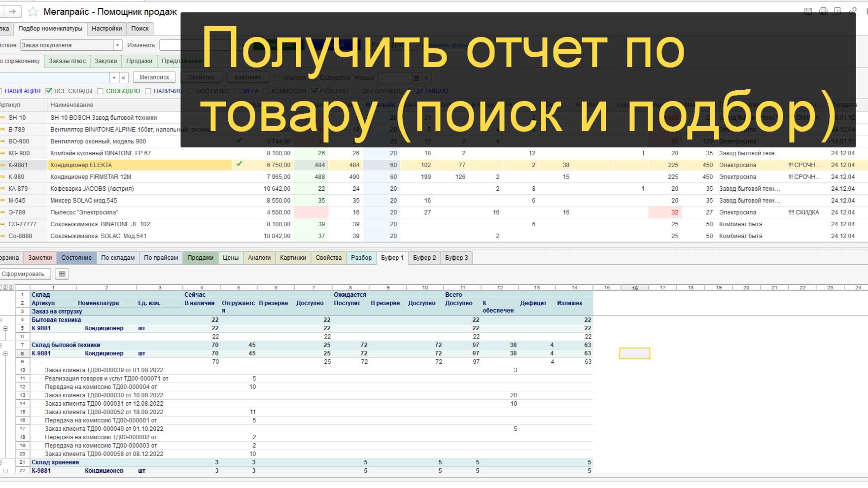Click the Print icon at top right
The height and width of the screenshot is (488, 868).
pos(823,11)
